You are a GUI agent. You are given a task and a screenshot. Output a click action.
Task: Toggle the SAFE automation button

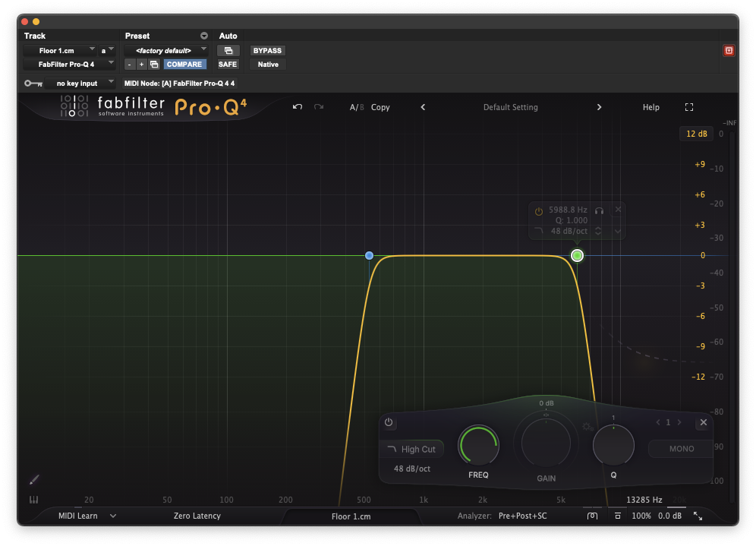point(228,64)
